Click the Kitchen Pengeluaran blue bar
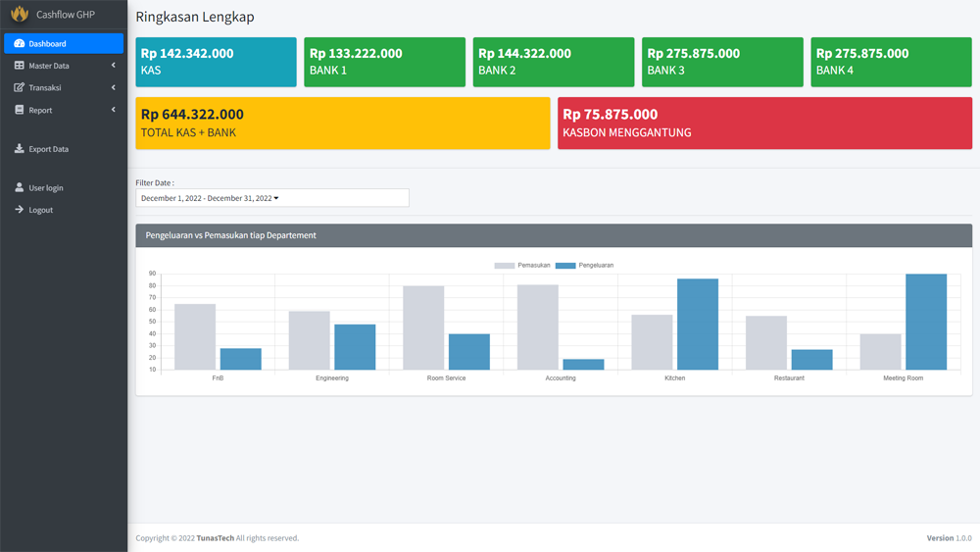This screenshot has width=980, height=552. (697, 324)
